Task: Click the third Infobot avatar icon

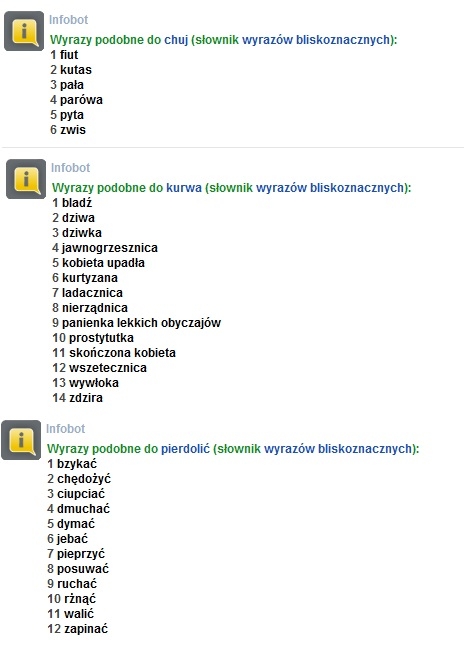Action: coord(21,440)
